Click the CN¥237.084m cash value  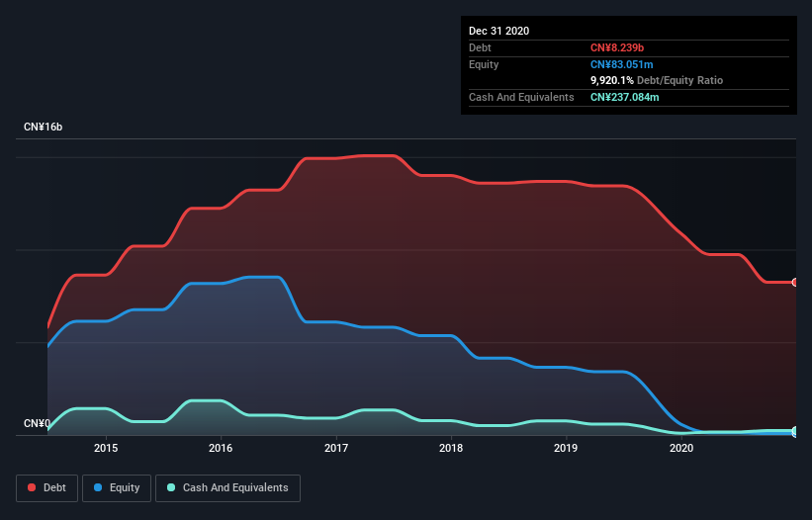624,97
